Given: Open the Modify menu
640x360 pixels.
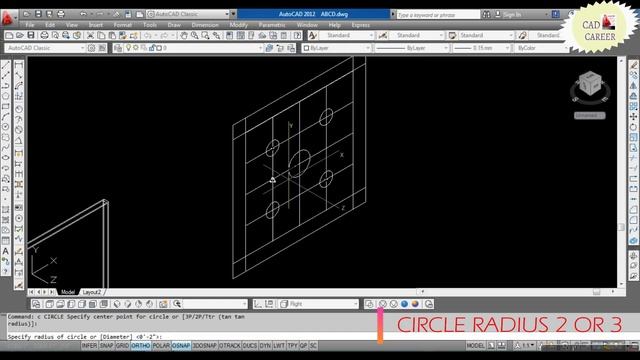Looking at the screenshot, I should click(x=238, y=25).
